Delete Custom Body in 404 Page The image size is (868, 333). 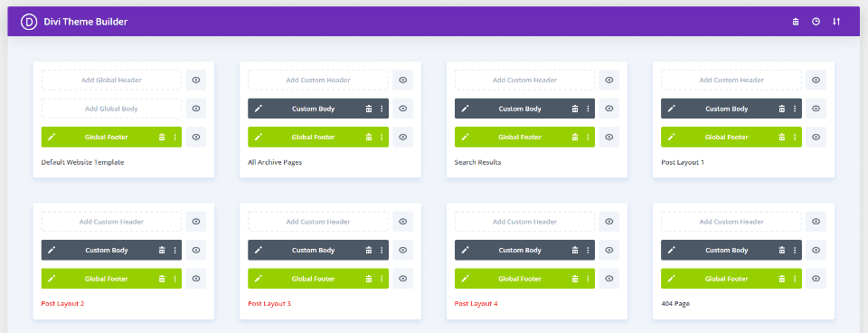tap(781, 250)
